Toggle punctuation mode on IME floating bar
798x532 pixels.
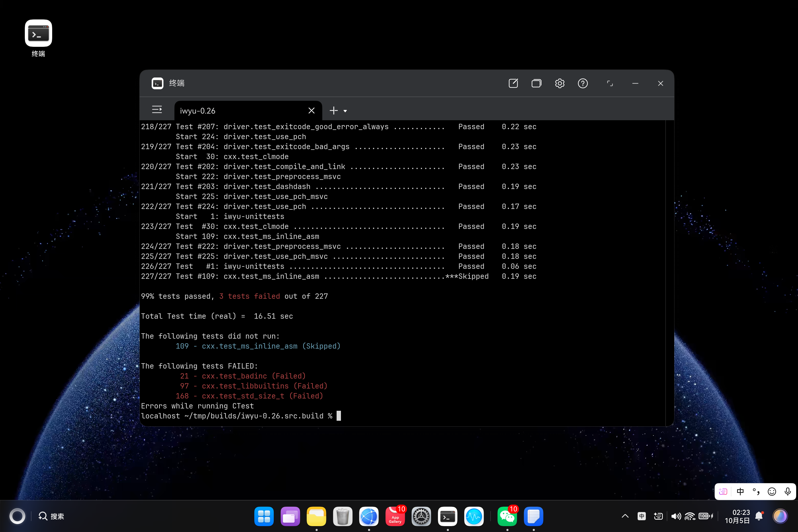(x=756, y=491)
